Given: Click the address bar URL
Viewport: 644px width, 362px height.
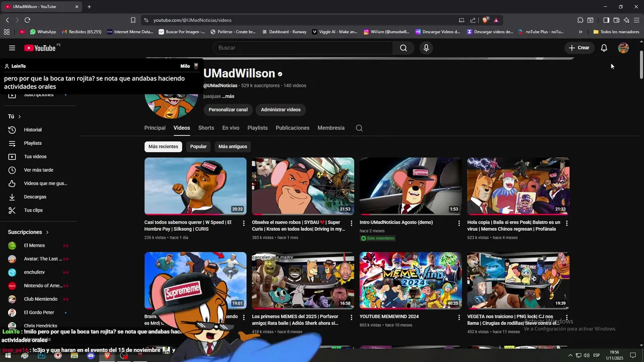Looking at the screenshot, I should [x=192, y=20].
